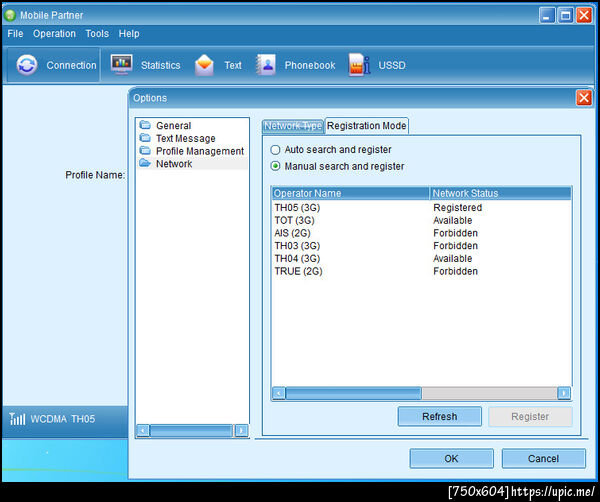This screenshot has width=600, height=502.
Task: Click the Profile Management folder icon
Action: coord(145,150)
